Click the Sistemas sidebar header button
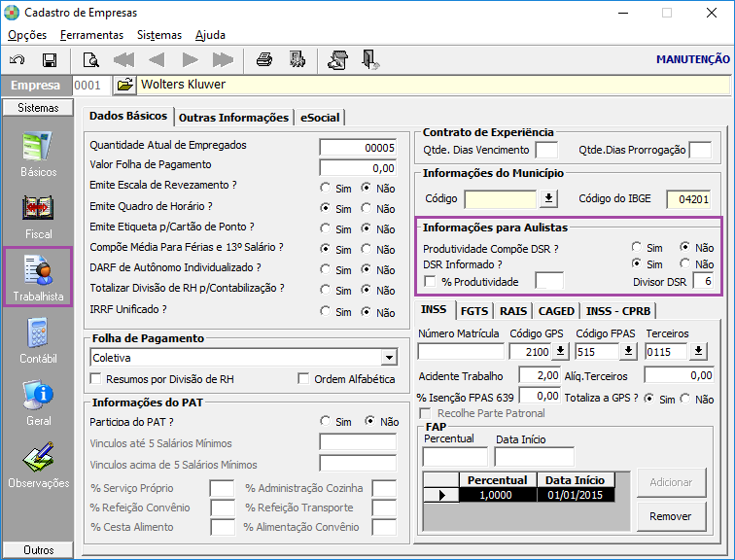Screen dimensions: 735x560 (x=38, y=108)
